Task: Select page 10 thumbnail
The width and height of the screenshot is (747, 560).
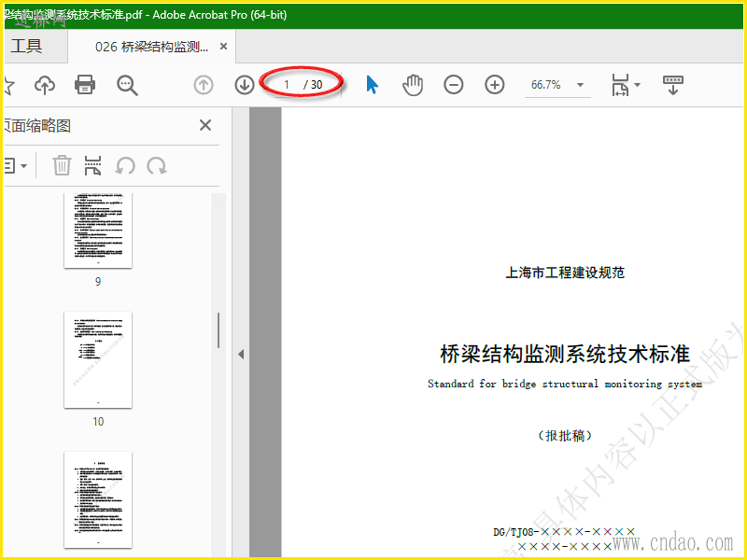Action: coord(98,360)
